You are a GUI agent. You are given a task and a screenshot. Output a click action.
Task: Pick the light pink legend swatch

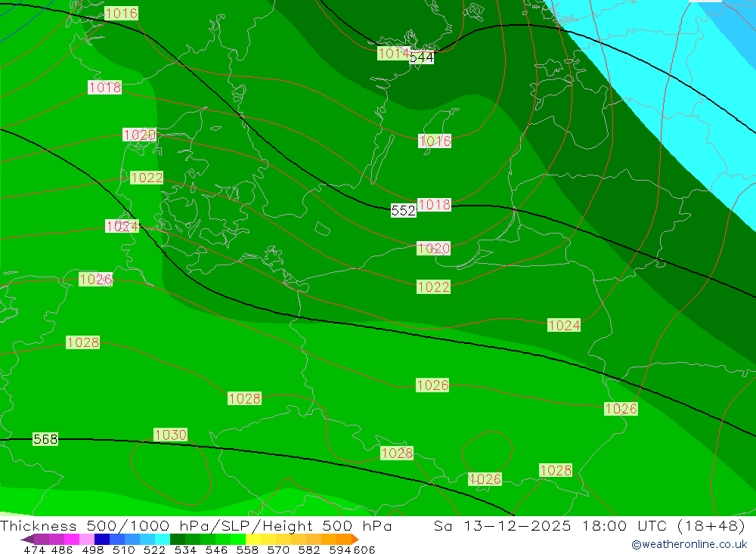[87, 539]
